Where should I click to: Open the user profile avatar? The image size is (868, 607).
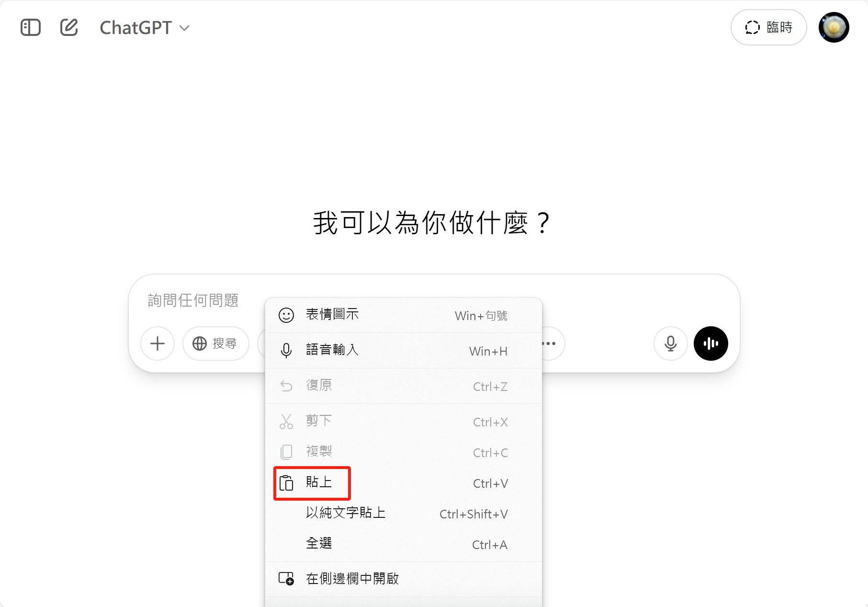[x=834, y=27]
